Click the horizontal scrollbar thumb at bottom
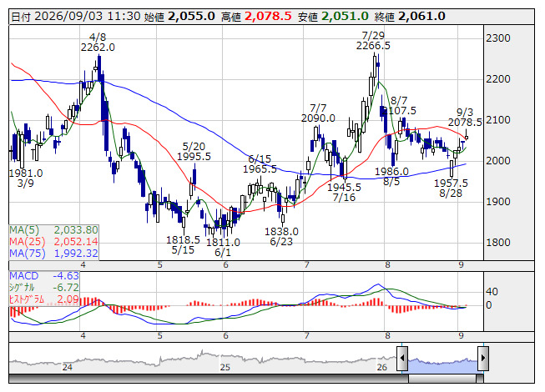 tap(442, 378)
